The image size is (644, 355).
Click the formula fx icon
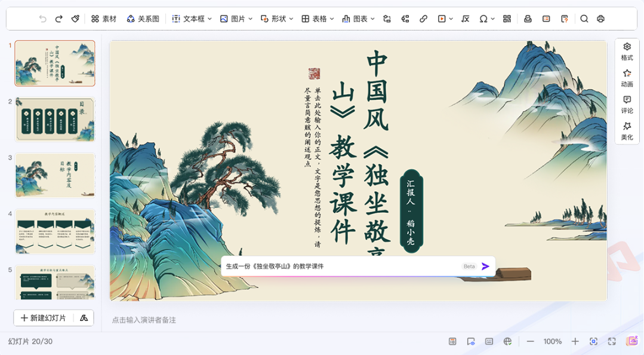click(466, 19)
